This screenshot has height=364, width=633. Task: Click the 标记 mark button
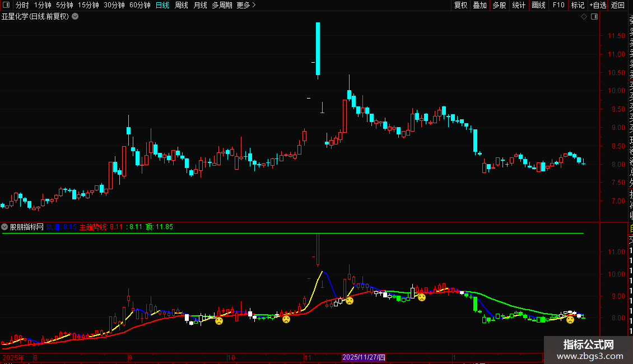(x=578, y=5)
